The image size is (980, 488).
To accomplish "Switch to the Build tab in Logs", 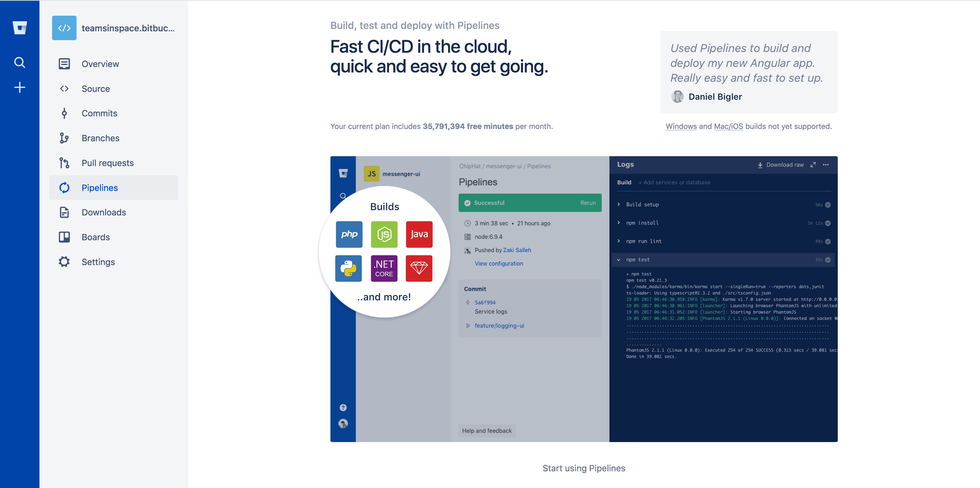I will tap(624, 182).
